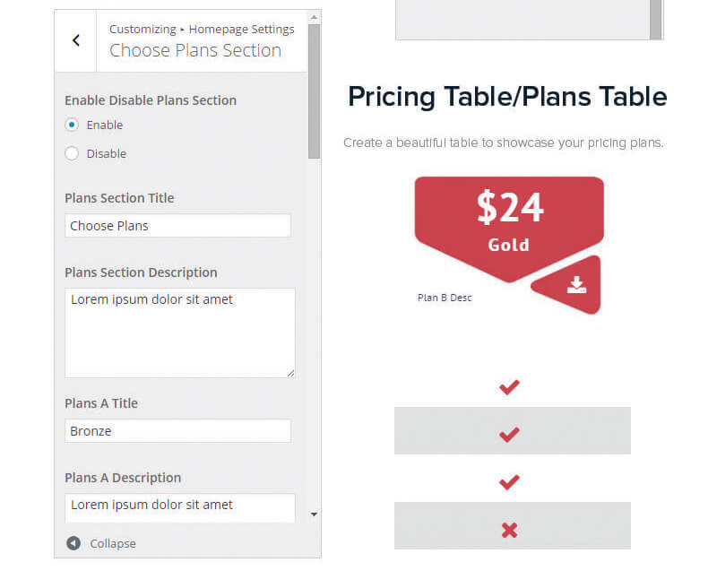Go back using the left chevron arrow
717x588 pixels.
point(76,40)
